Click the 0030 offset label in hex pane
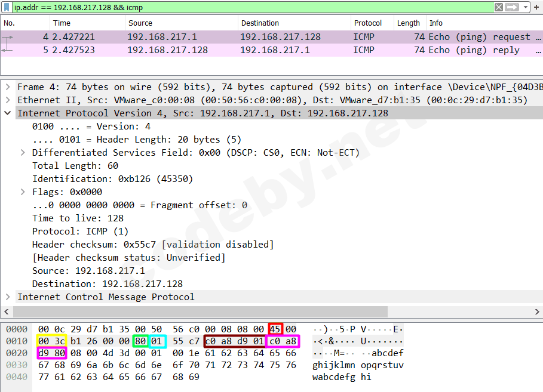543x392 pixels. 17,365
